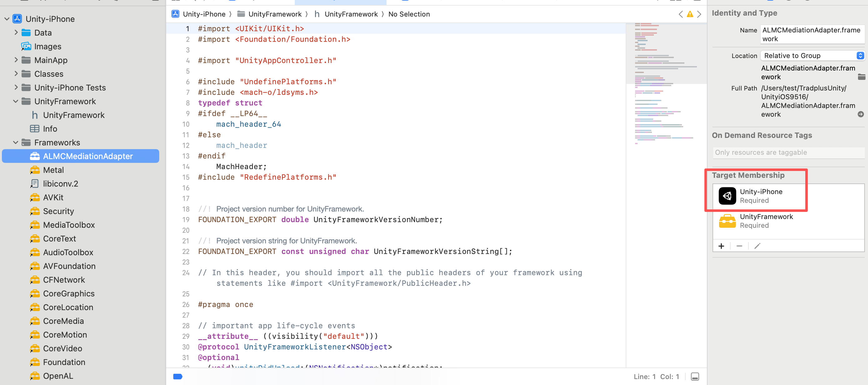
Task: Click the Line 1 Col 1 indicator
Action: 656,376
